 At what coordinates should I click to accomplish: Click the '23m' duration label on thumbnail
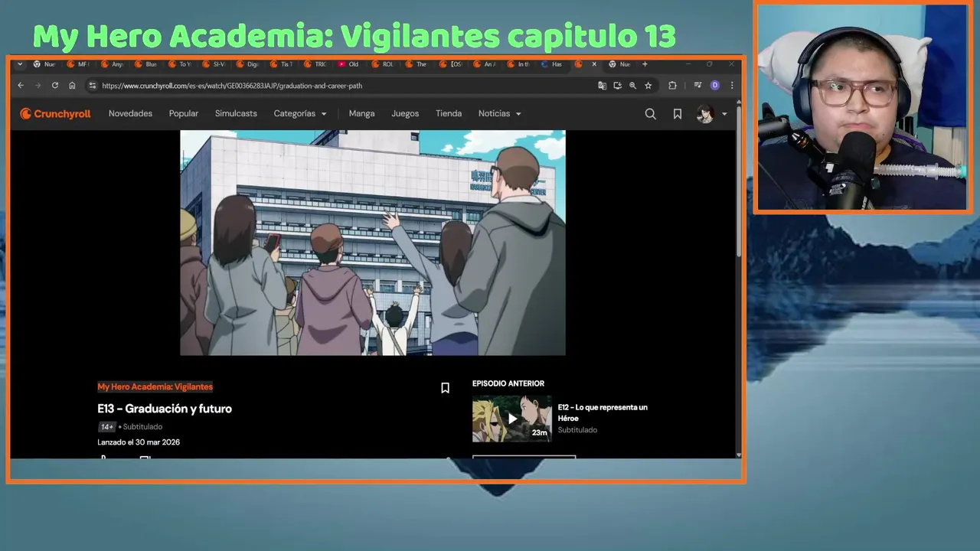coord(540,433)
